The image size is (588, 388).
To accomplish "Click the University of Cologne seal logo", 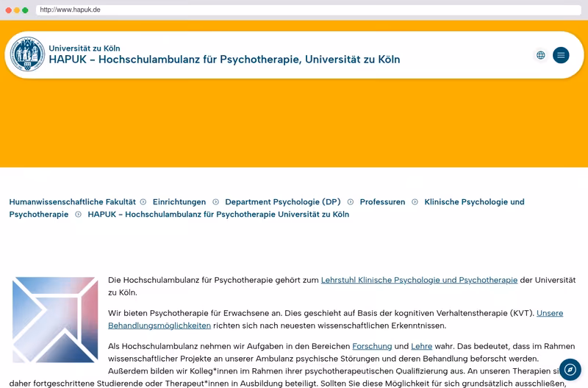I will coord(27,54).
